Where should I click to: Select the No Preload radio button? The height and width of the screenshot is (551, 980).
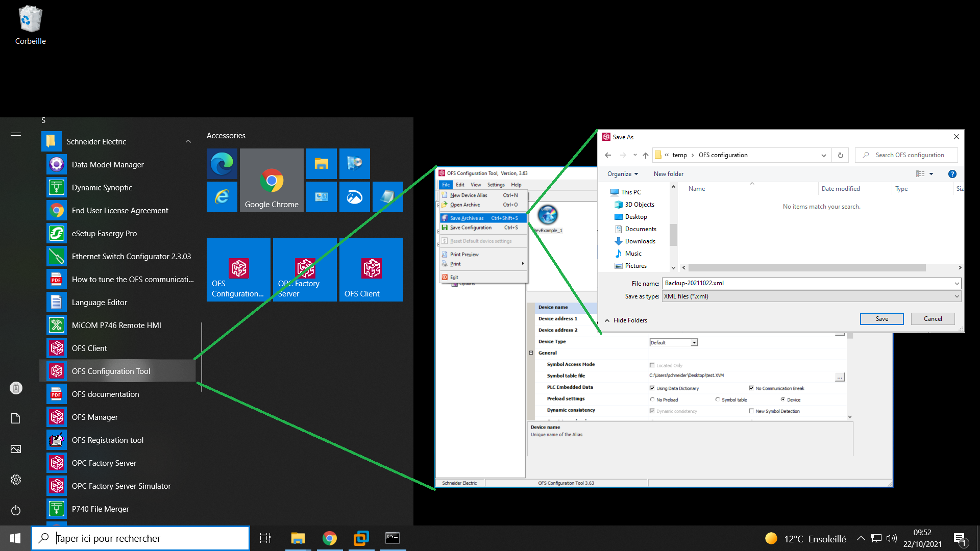click(652, 399)
